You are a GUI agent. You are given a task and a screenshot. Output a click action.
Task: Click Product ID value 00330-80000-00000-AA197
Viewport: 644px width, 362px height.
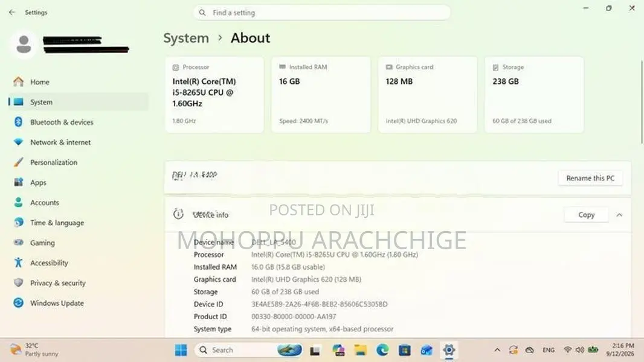tap(294, 317)
